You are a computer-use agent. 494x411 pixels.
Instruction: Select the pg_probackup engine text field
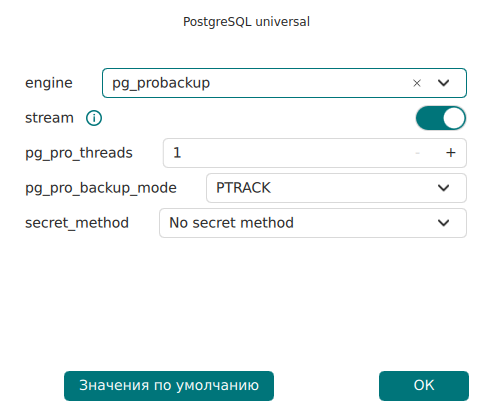point(284,83)
